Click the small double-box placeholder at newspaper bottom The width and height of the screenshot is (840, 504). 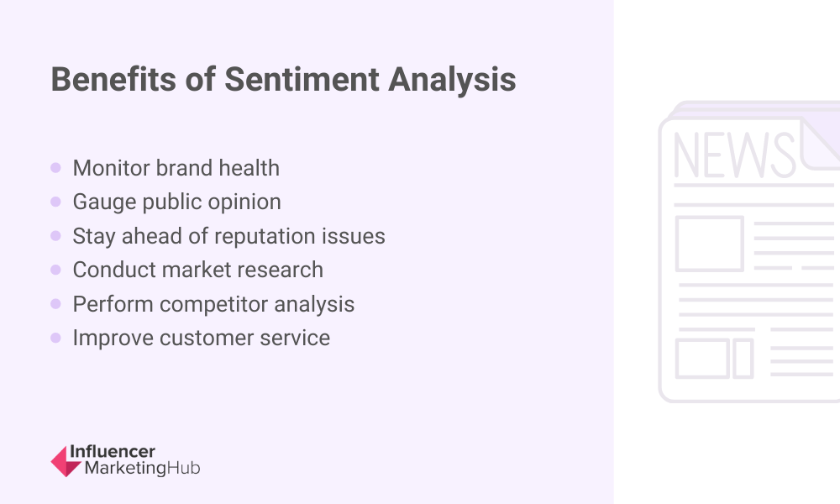(715, 359)
